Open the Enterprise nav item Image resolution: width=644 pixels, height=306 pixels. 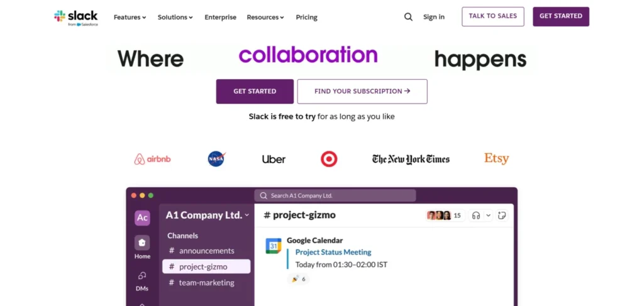pyautogui.click(x=220, y=17)
